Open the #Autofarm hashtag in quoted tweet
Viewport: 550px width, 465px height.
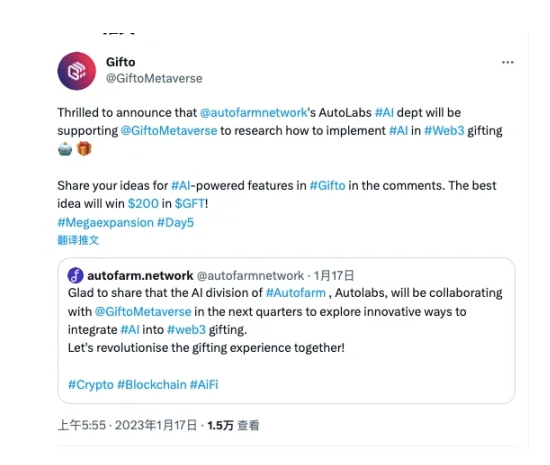[x=296, y=293]
